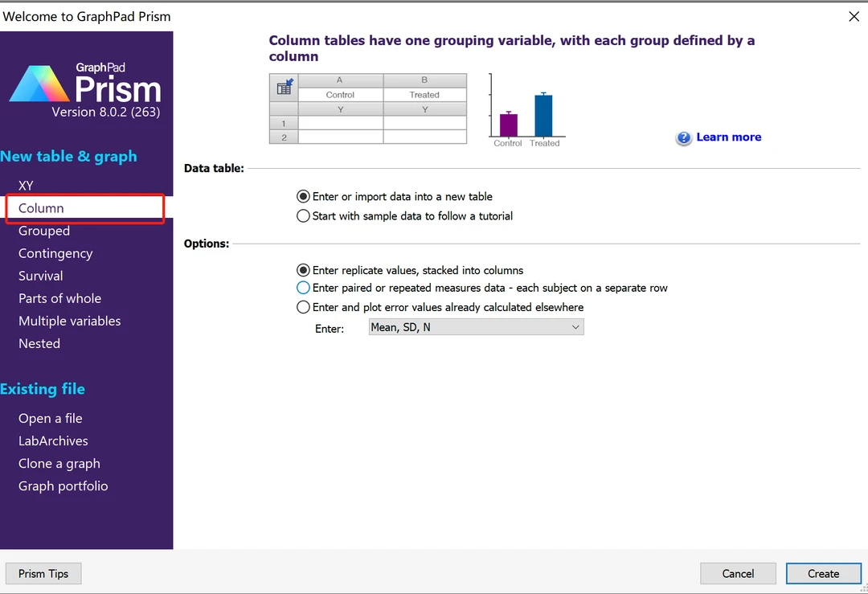Open 'Graph portfolio'
Screen dimensions: 868x594
[x=63, y=486]
